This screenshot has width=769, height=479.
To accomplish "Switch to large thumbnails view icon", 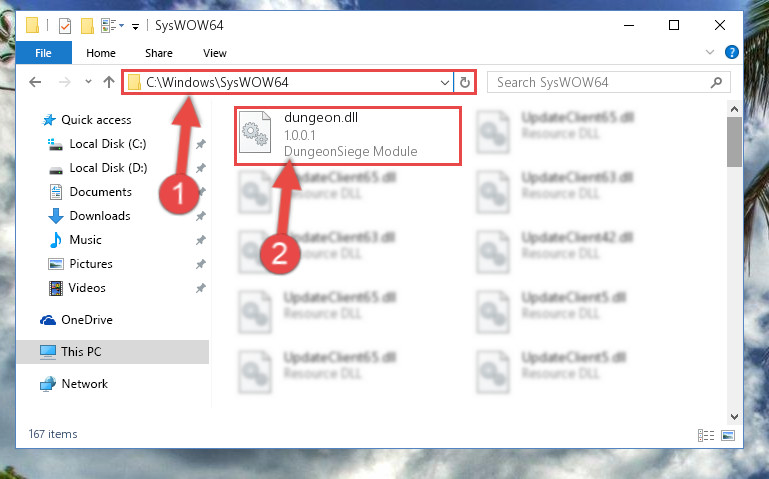I will click(728, 435).
